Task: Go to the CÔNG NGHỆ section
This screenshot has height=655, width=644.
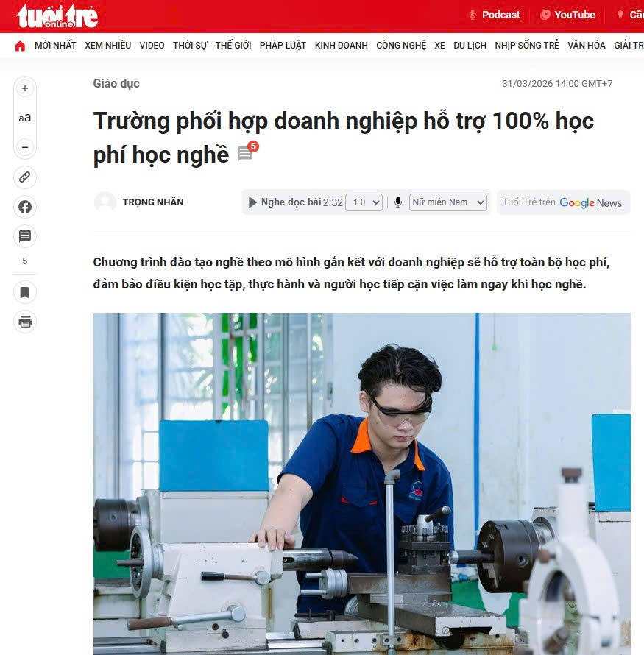Action: point(401,46)
